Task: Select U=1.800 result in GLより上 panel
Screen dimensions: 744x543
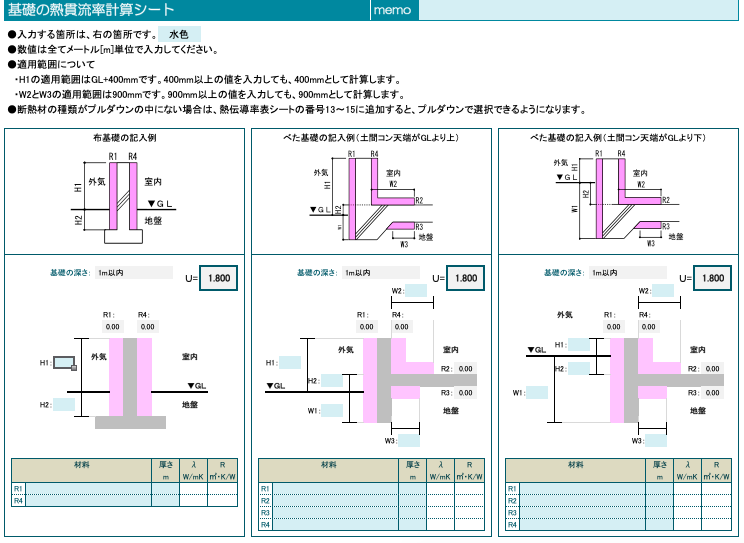Action: point(465,278)
